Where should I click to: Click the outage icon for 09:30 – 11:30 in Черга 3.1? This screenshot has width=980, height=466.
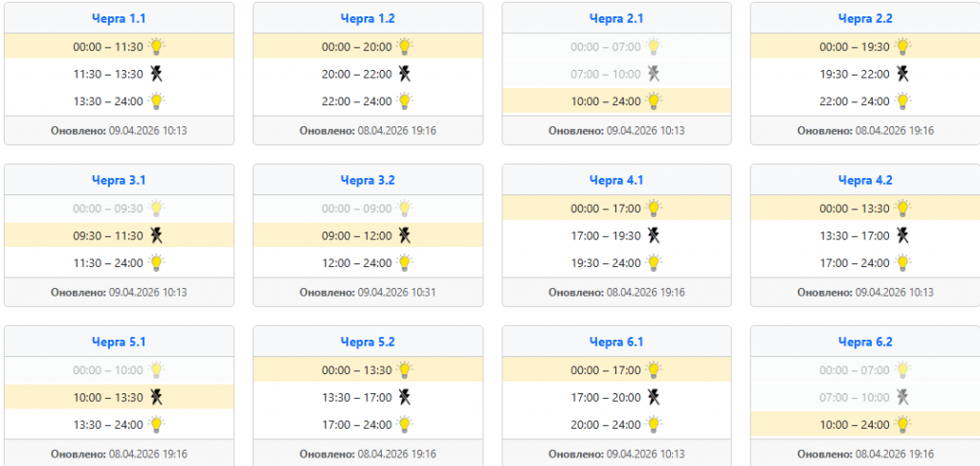click(x=156, y=235)
